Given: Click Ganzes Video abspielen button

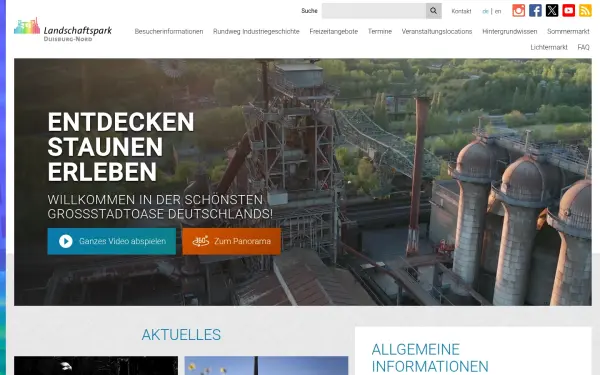Looking at the screenshot, I should tap(112, 241).
